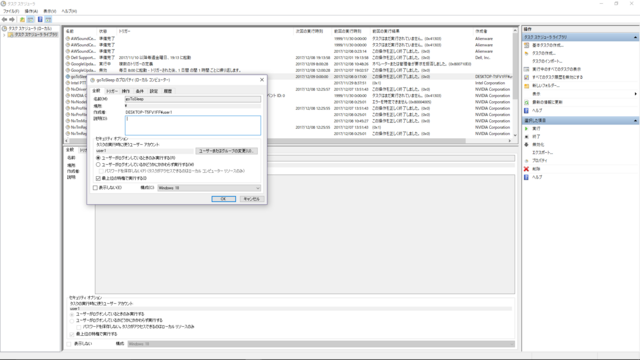Screen dimensions: 640x360
Task: Toggle 'run with highest privileges' checkbox
Action: 98,178
